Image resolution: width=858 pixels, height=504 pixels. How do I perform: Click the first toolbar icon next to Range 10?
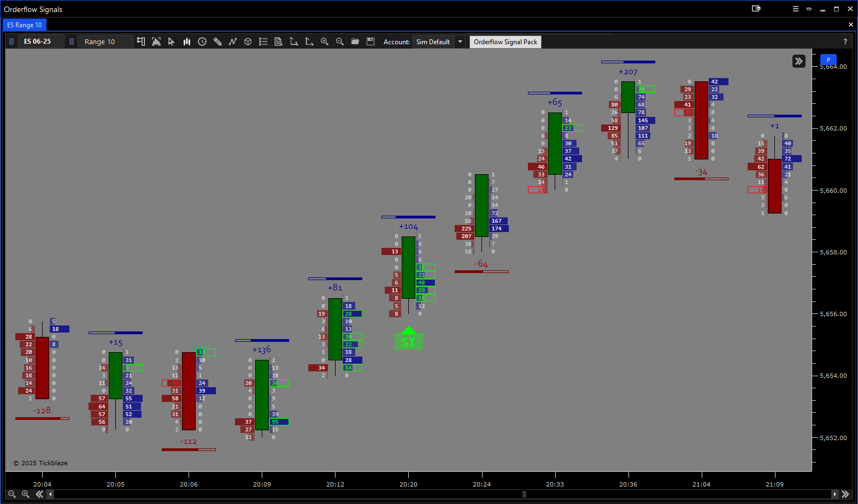coord(141,41)
